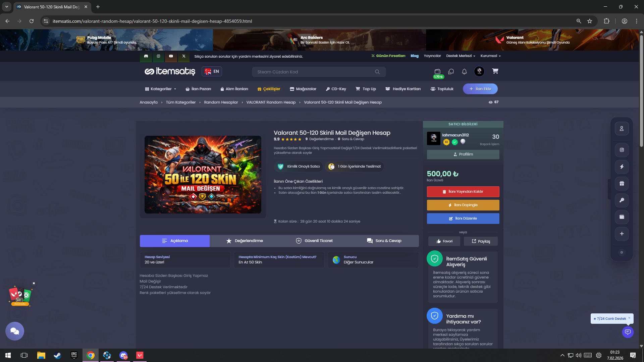Click the Instagram icon in the right floating sidebar
The height and width of the screenshot is (362, 644).
[622, 150]
